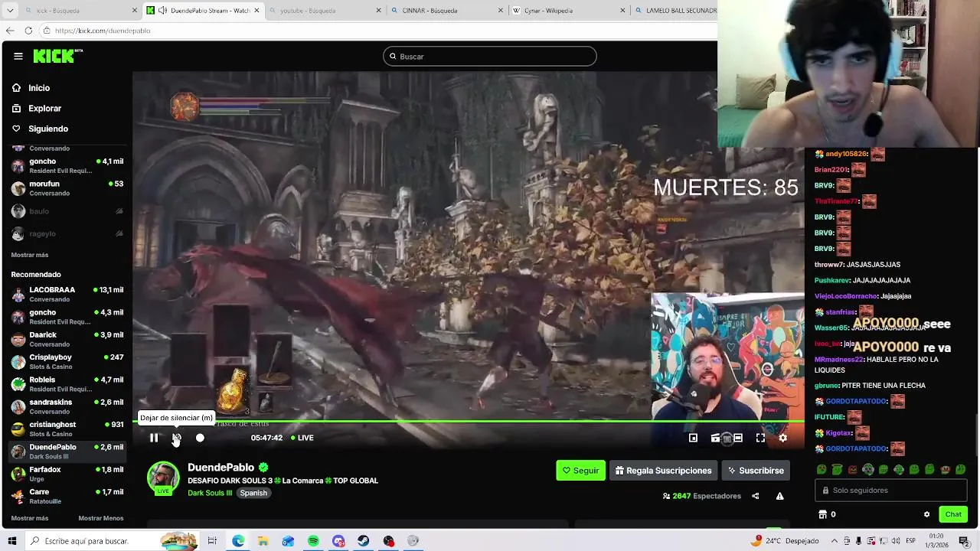Open LACOBRAAA recommended channel

pyautogui.click(x=67, y=295)
